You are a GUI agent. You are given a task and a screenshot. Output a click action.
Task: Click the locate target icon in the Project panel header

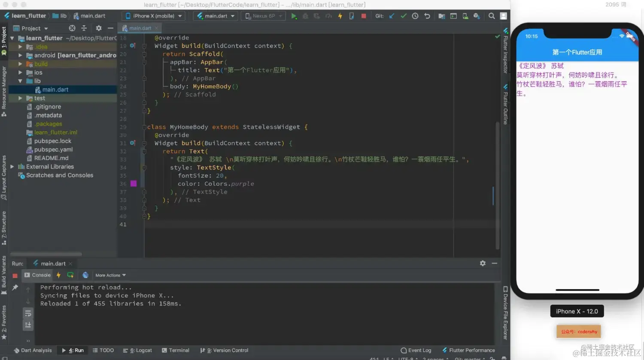(x=72, y=28)
